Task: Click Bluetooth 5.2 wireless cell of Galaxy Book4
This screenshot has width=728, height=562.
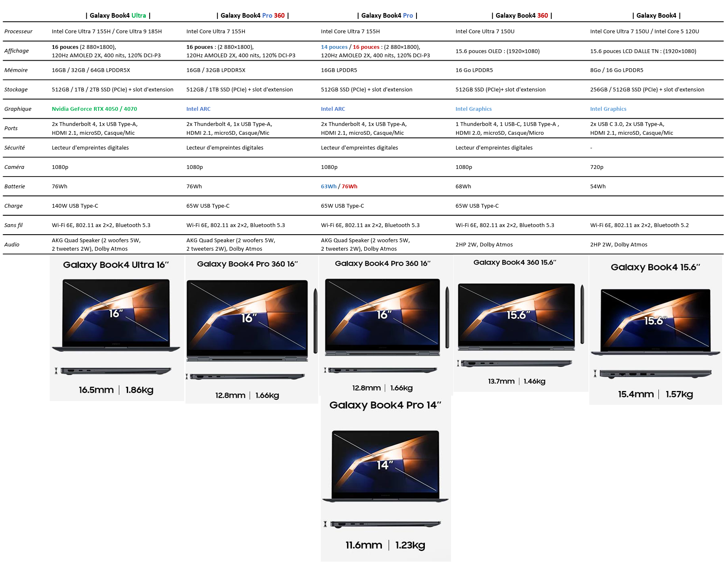Action: (x=639, y=225)
